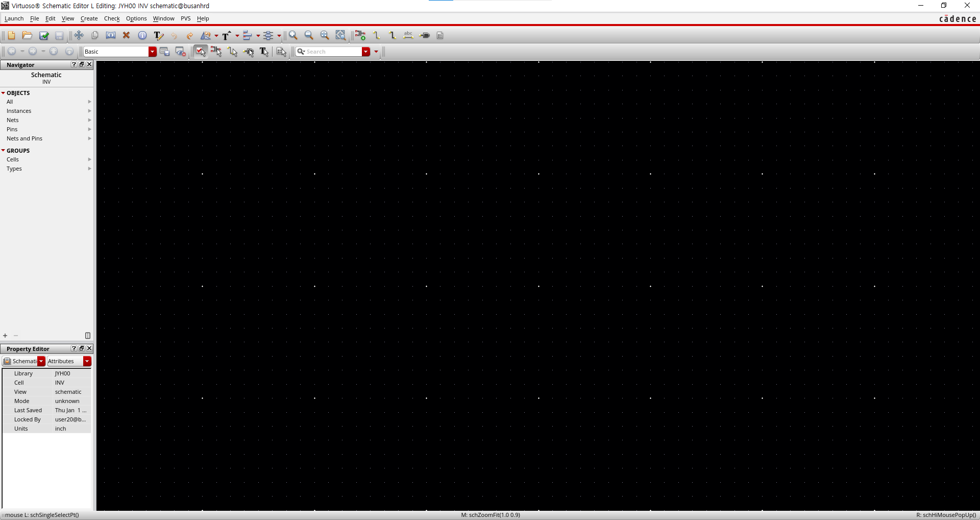This screenshot has width=980, height=520.
Task: Open the Align tool dropdown arrow
Action: click(258, 36)
